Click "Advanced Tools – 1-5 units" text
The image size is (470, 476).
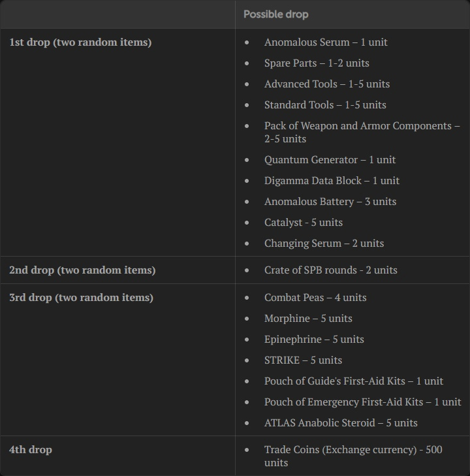click(327, 84)
